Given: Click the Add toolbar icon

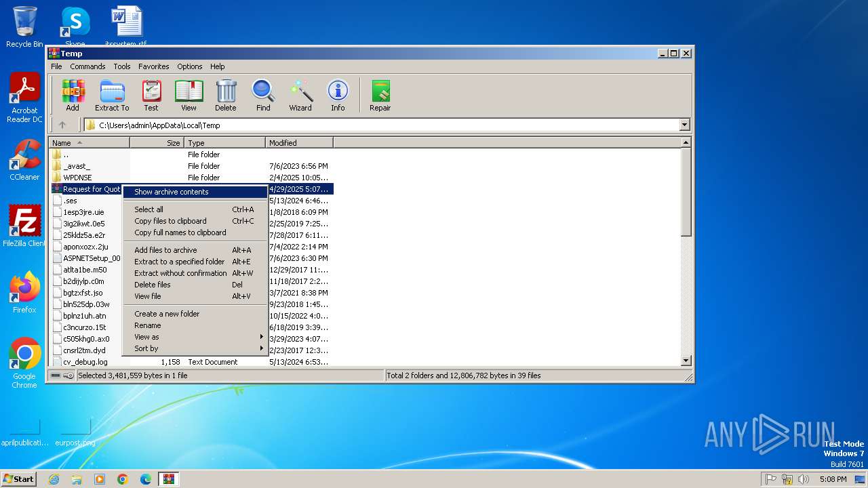Looking at the screenshot, I should coord(73,96).
